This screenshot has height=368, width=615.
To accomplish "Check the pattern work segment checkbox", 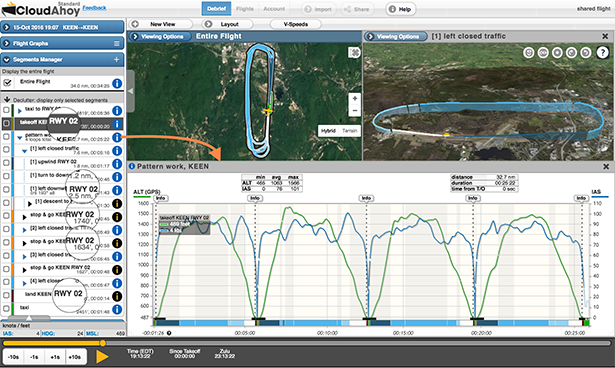I will (6, 137).
